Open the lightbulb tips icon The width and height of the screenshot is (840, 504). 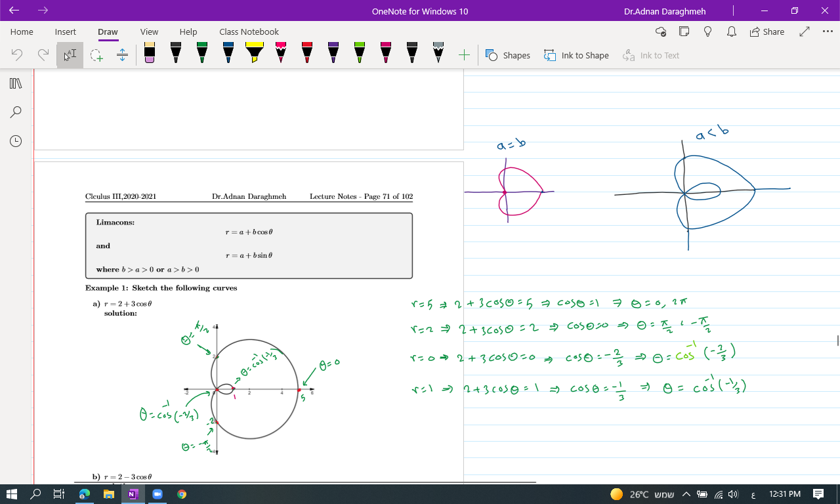(707, 31)
